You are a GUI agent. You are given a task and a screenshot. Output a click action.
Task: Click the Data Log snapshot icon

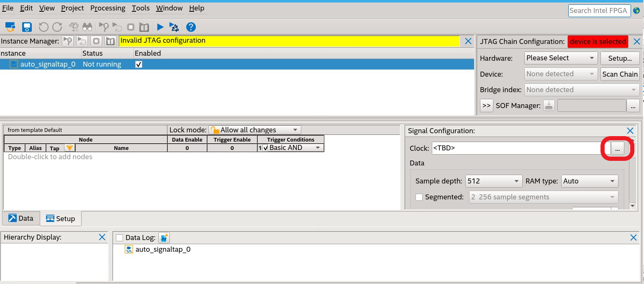point(164,238)
